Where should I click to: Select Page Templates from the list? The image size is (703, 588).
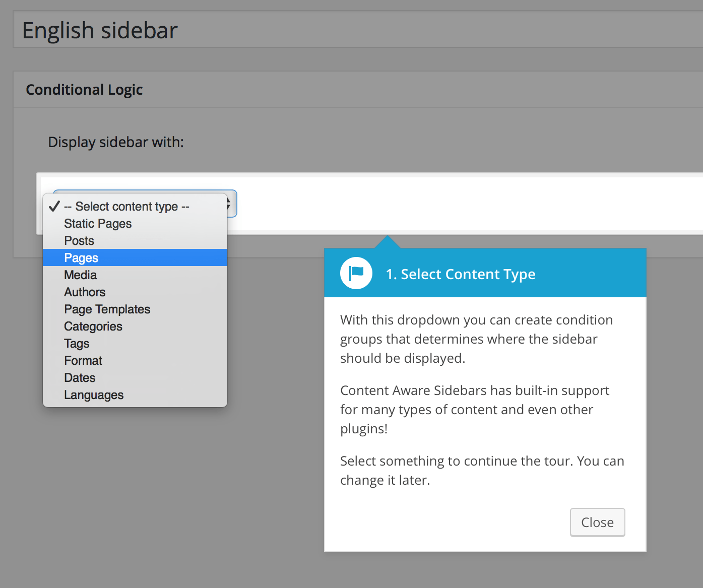[107, 309]
